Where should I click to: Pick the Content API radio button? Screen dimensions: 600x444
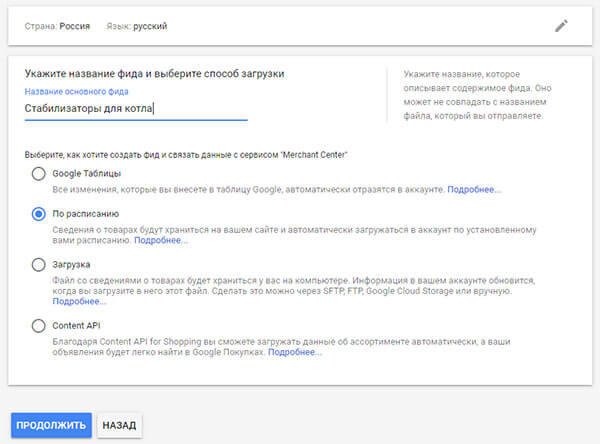point(38,325)
